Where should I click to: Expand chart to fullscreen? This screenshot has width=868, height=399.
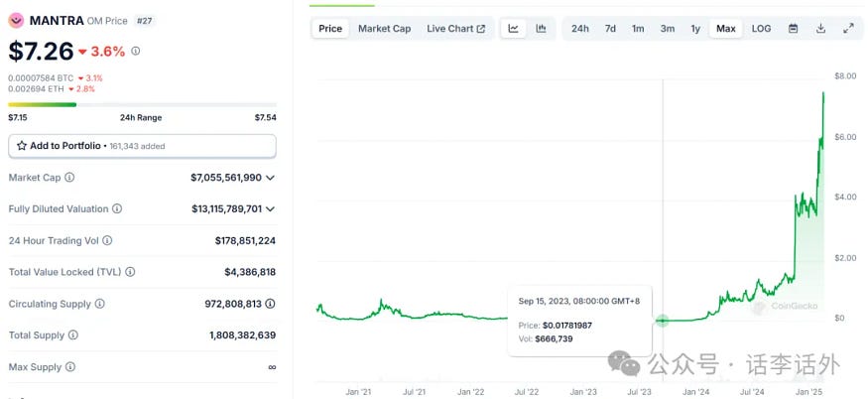848,29
